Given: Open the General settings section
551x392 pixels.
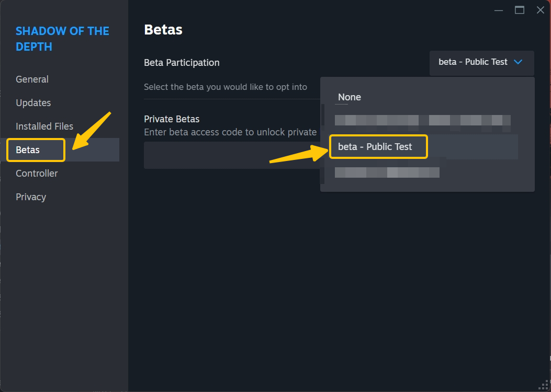Looking at the screenshot, I should point(32,79).
